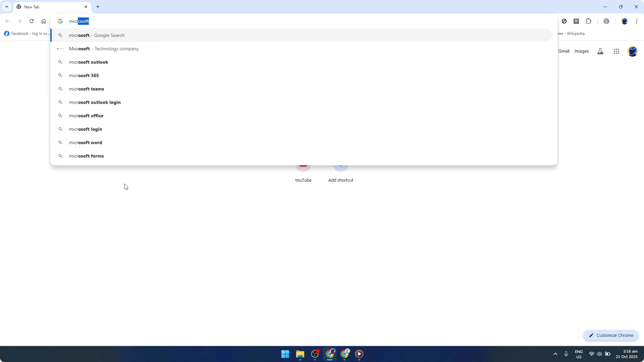Screen dimensions: 644x362
Task: Open the volume tray icon
Action: (x=599, y=354)
